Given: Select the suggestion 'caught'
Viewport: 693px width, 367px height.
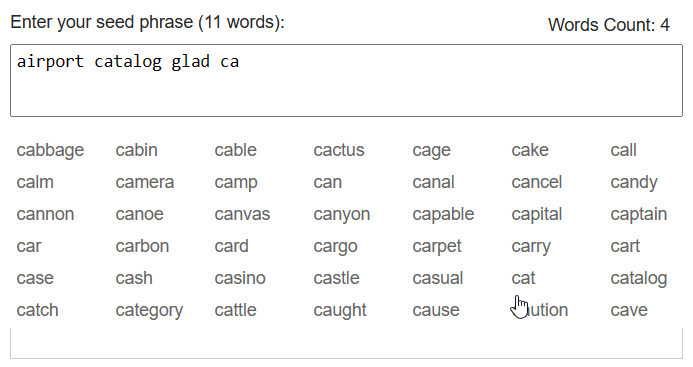Looking at the screenshot, I should pyautogui.click(x=340, y=310).
